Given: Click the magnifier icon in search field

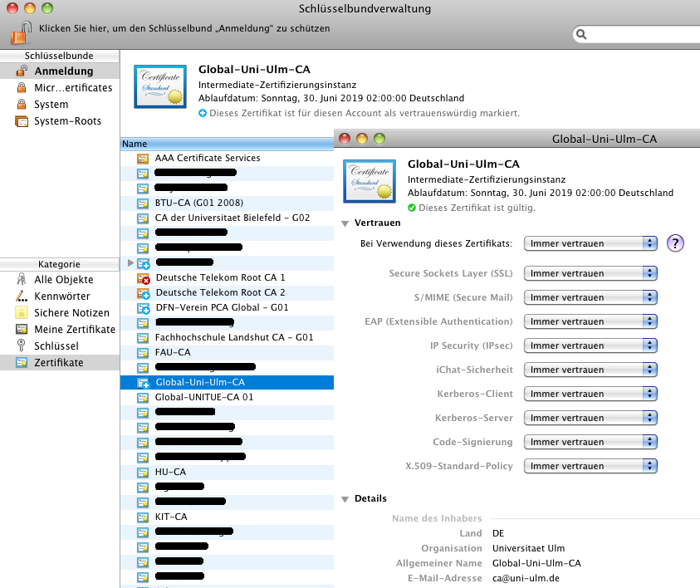Looking at the screenshot, I should tap(581, 34).
